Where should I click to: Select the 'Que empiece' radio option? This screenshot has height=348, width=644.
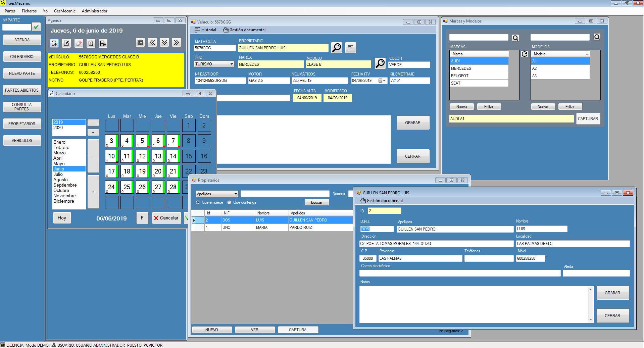[x=198, y=202]
